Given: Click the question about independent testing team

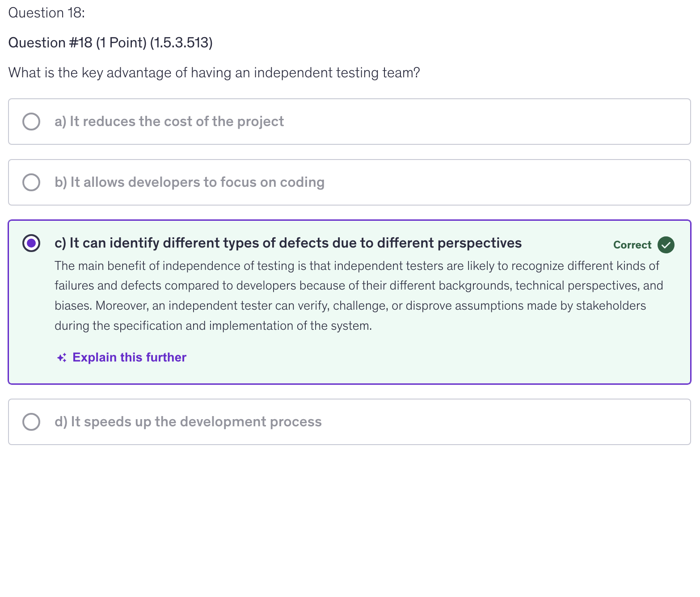Looking at the screenshot, I should pos(214,72).
